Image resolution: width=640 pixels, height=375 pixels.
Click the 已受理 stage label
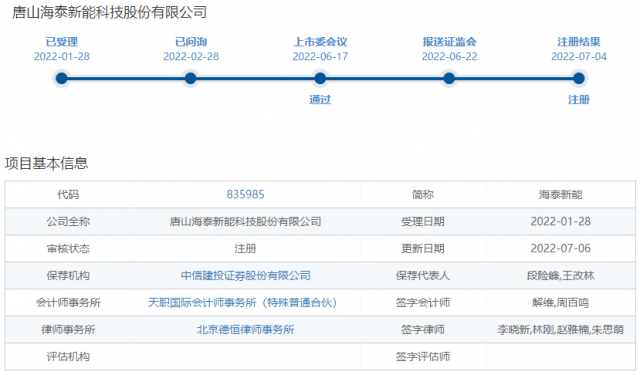(62, 42)
